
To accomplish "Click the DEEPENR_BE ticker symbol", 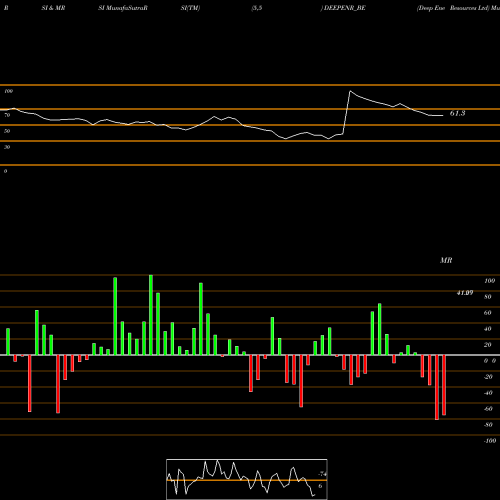I will [x=345, y=8].
